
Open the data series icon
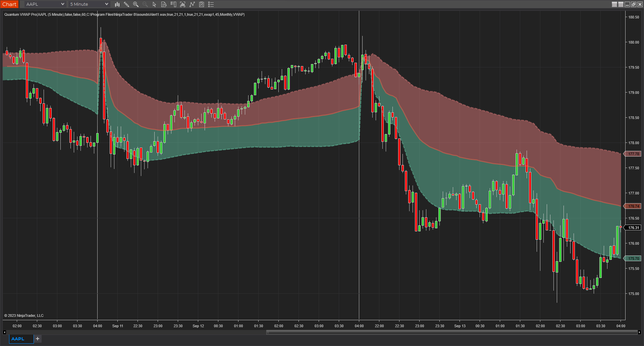pos(183,4)
